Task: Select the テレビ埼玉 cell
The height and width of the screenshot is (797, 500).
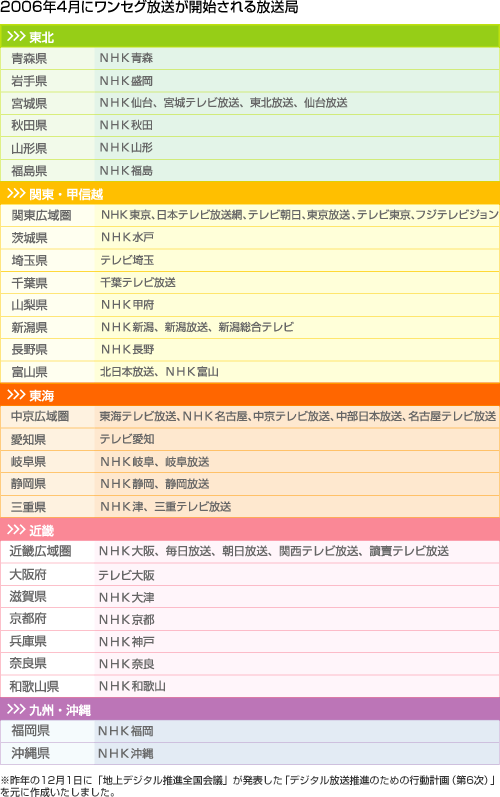Action: click(x=297, y=260)
